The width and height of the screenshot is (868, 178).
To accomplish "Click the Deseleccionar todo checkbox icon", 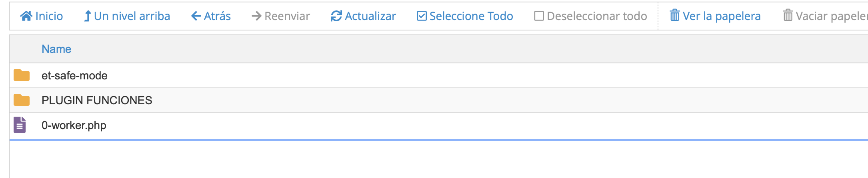I will tap(539, 16).
